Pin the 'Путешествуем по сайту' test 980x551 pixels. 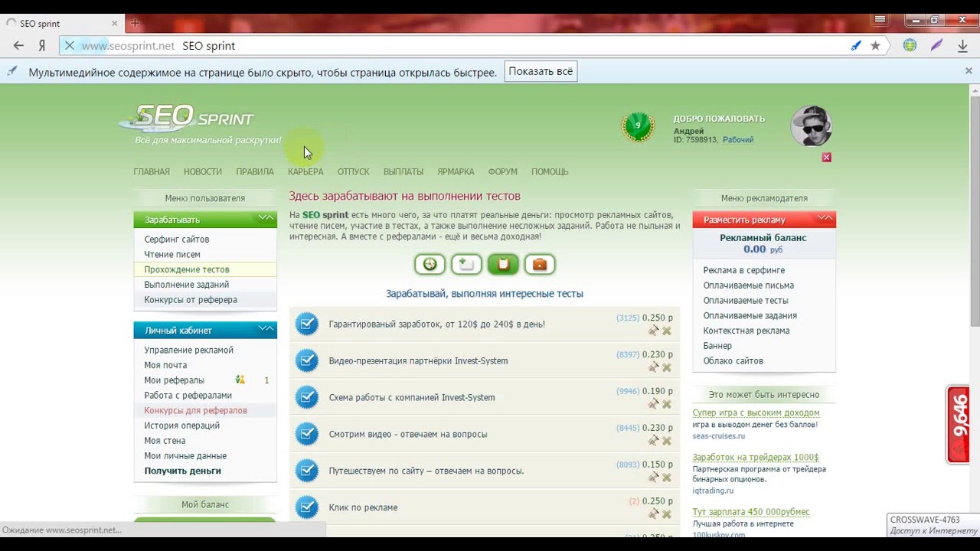point(653,478)
